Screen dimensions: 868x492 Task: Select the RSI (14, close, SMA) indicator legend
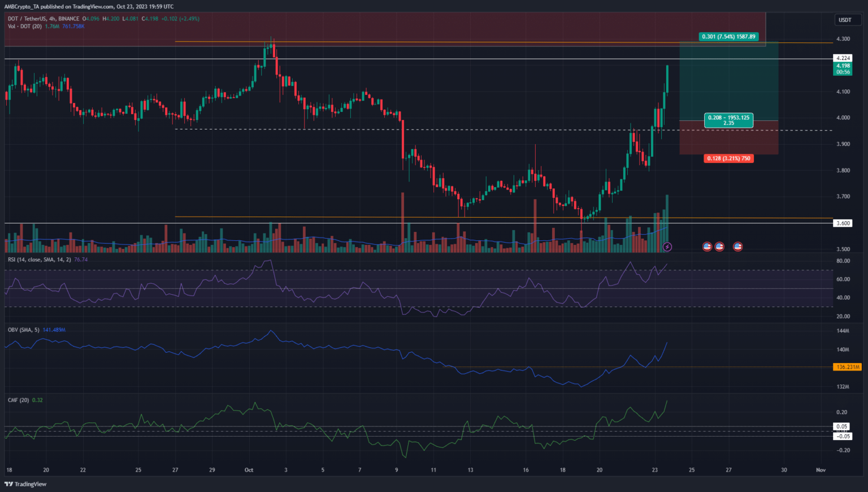40,260
